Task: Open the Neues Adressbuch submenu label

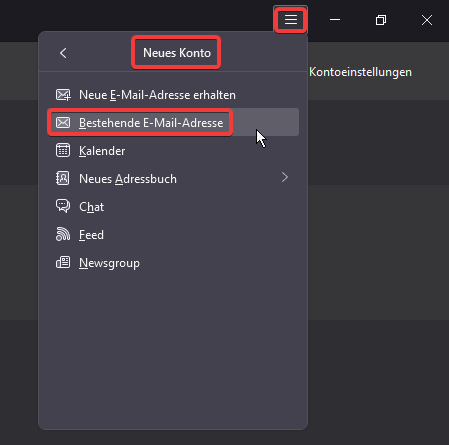Action: point(128,179)
